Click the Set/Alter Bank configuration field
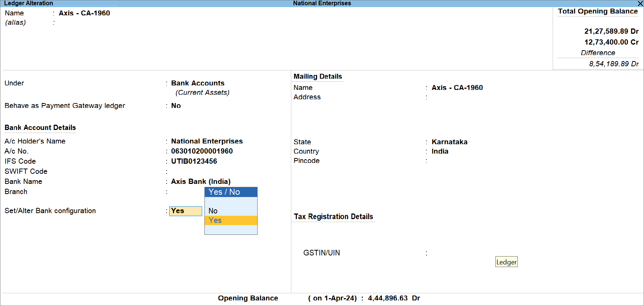Viewport: 644px width, 306px height. point(185,211)
